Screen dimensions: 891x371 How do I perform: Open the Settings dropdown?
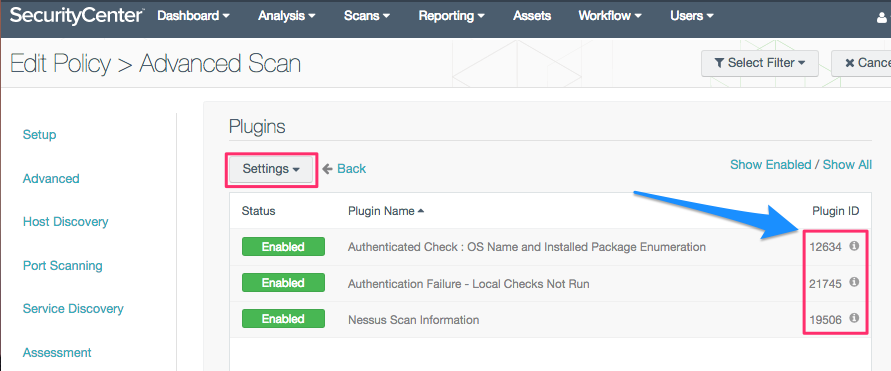click(x=271, y=169)
